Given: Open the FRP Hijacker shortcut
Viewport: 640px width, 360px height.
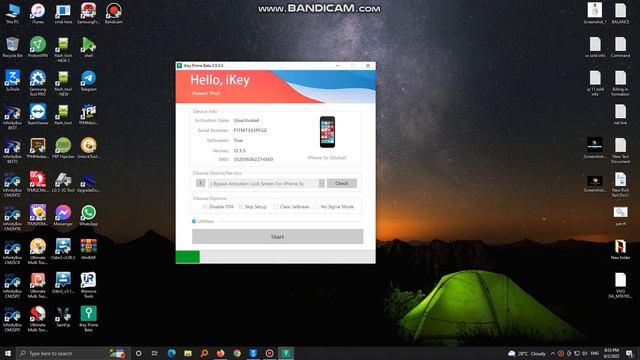Looking at the screenshot, I should coord(63,148).
